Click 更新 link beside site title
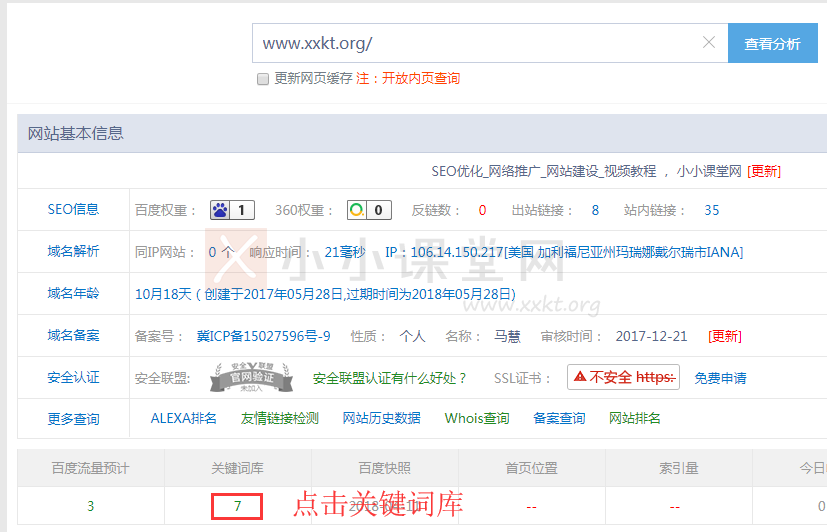The width and height of the screenshot is (827, 532). (764, 171)
